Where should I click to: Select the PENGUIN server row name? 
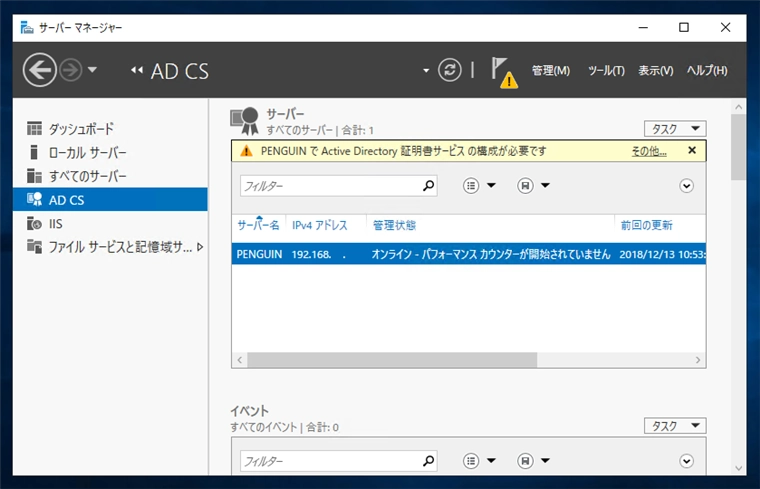tap(259, 254)
